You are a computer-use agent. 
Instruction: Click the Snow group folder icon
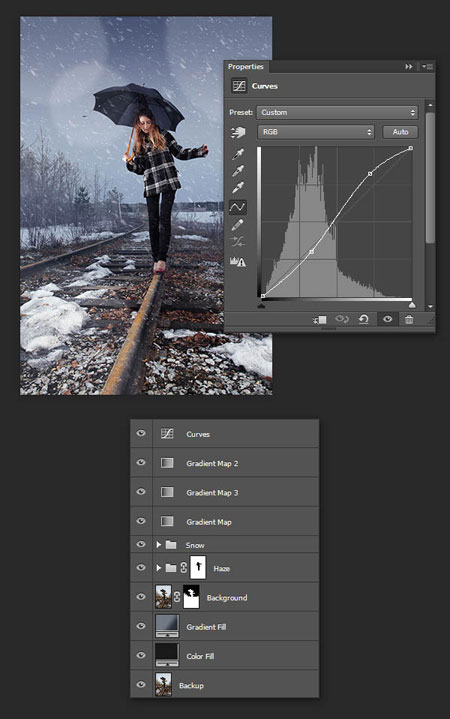tap(171, 544)
